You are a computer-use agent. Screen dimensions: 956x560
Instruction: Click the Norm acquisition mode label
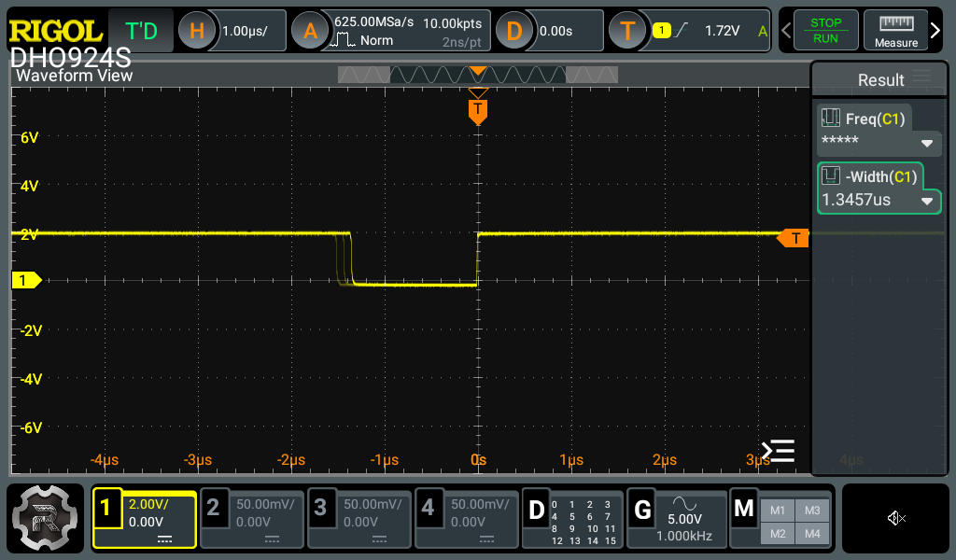pos(376,40)
